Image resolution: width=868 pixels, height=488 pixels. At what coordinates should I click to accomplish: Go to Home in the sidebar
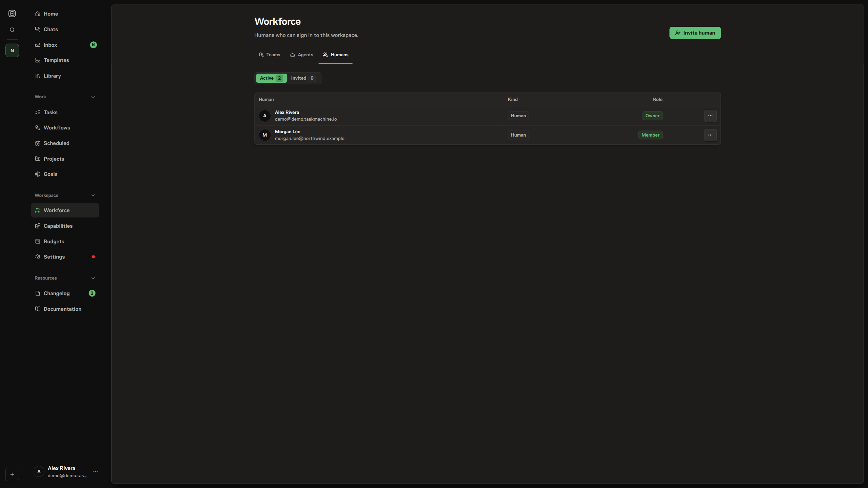(65, 14)
